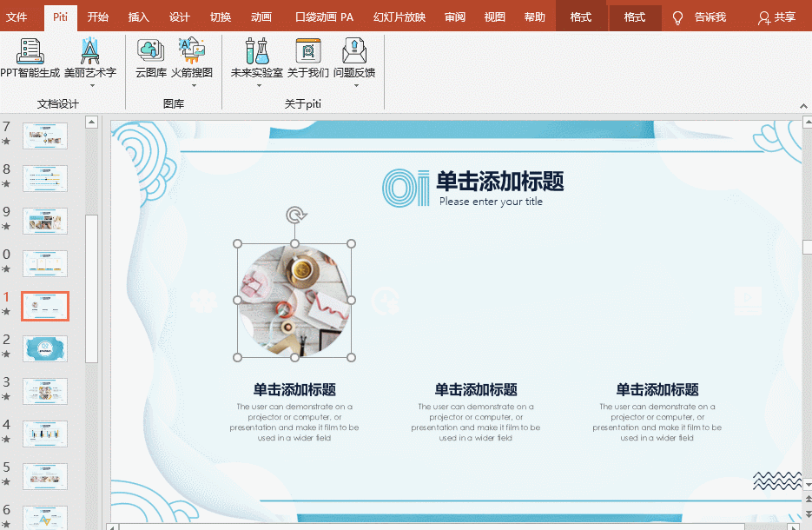The height and width of the screenshot is (530, 812).
Task: Switch to the picture 格式 tab
Action: click(x=635, y=17)
